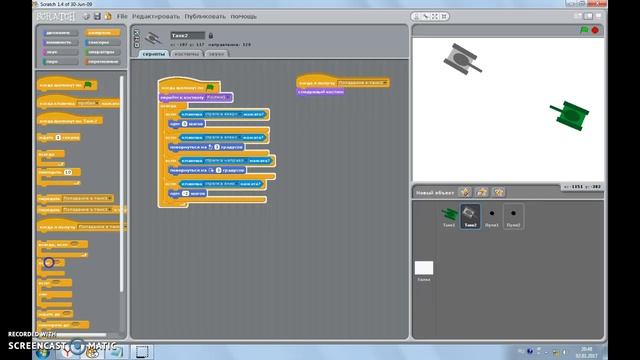This screenshot has width=640, height=360.
Task: Open the Движение blocks category
Action: coord(60,33)
